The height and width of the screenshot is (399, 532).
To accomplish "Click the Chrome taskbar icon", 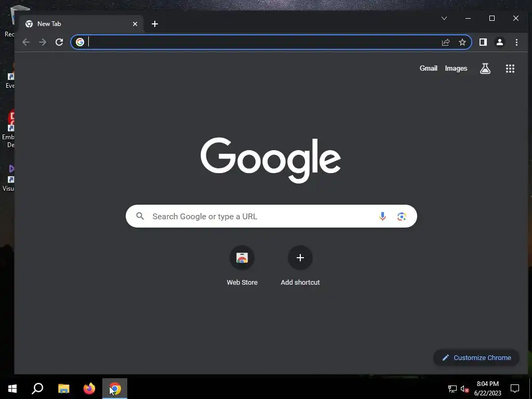I will coord(115,389).
